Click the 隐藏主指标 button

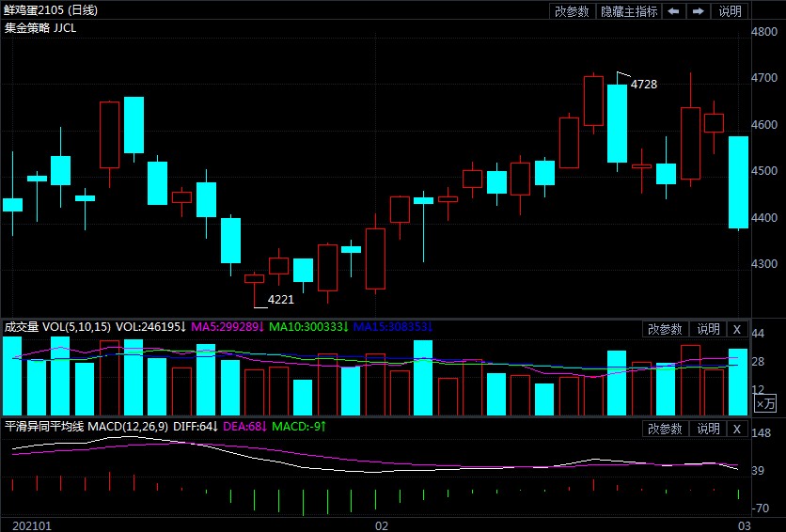click(x=629, y=11)
